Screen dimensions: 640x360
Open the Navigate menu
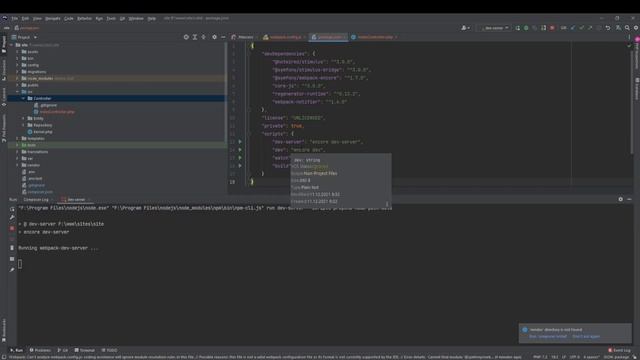pos(53,18)
